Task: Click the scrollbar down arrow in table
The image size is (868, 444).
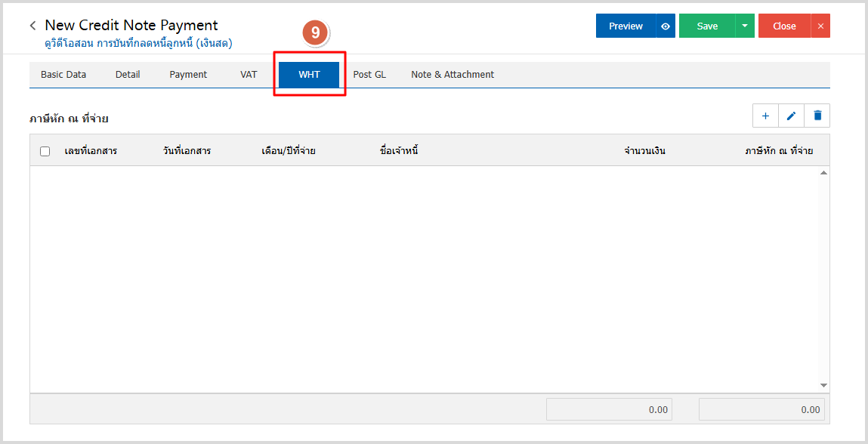Action: tap(823, 385)
